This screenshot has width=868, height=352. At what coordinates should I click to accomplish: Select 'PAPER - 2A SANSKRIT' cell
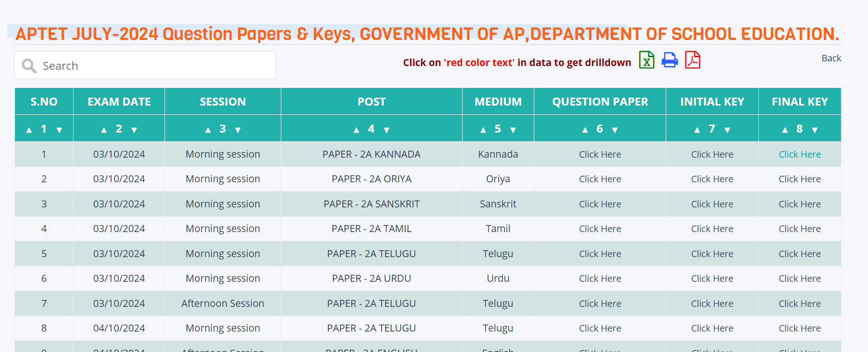point(371,204)
